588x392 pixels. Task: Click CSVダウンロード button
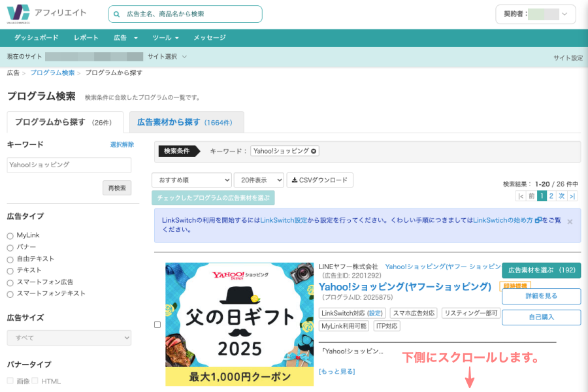tap(320, 180)
